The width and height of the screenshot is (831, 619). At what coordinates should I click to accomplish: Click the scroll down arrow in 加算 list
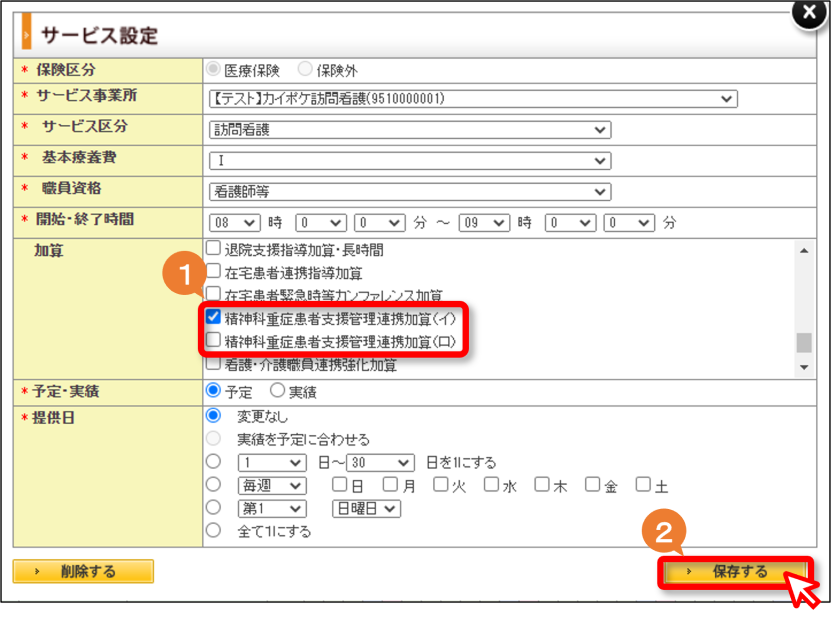804,367
